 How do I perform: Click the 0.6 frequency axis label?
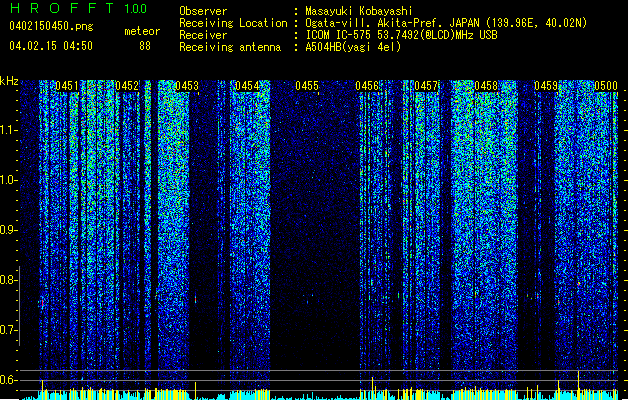click(9, 380)
